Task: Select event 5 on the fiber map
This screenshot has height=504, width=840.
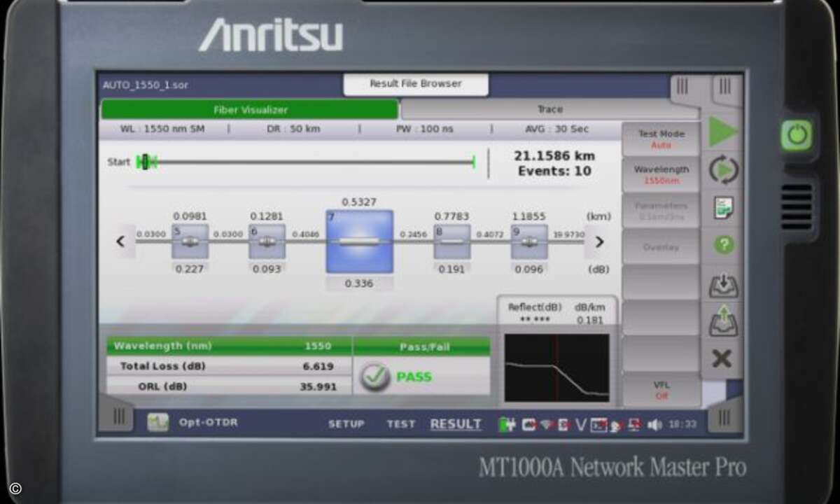Action: pyautogui.click(x=190, y=241)
